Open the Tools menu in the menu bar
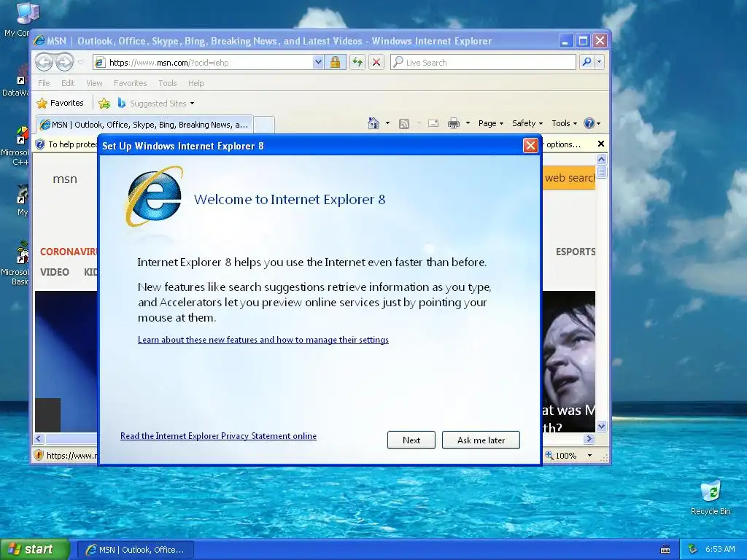Image resolution: width=747 pixels, height=560 pixels. [x=167, y=83]
